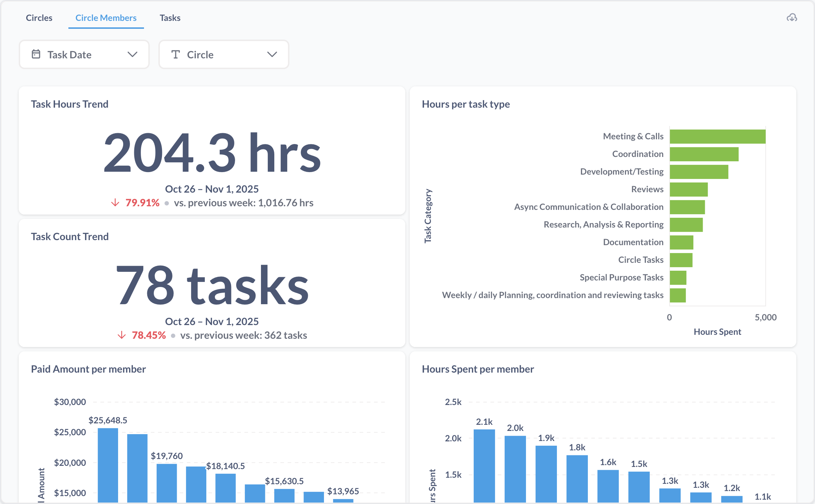Click the Task Hours Trend card title
Image resolution: width=815 pixels, height=504 pixels.
pyautogui.click(x=69, y=104)
